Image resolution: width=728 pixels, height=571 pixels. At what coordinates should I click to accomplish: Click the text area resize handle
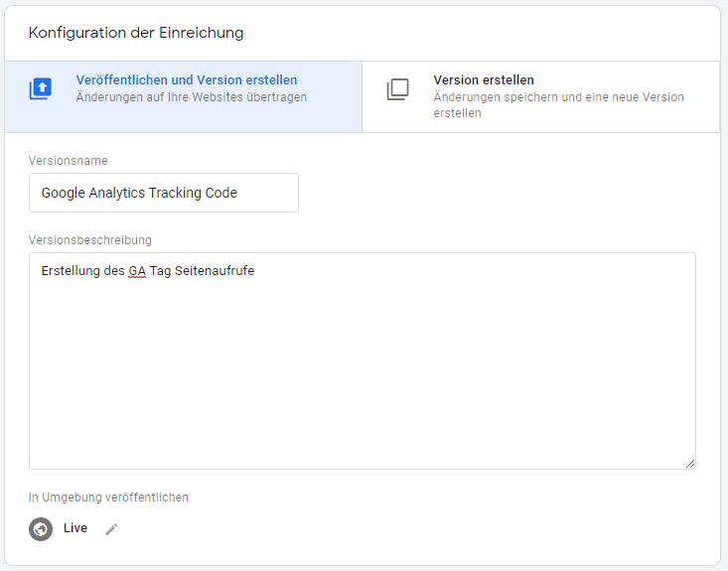[x=690, y=464]
